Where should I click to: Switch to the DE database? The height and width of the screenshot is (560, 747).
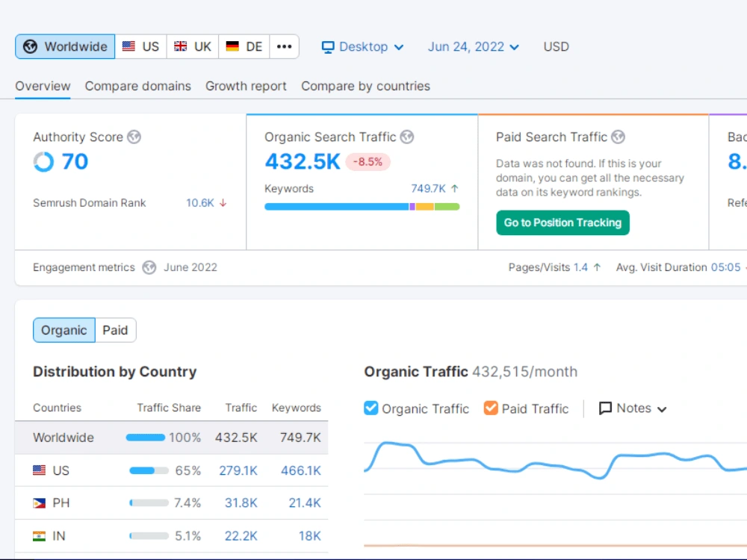(x=244, y=46)
